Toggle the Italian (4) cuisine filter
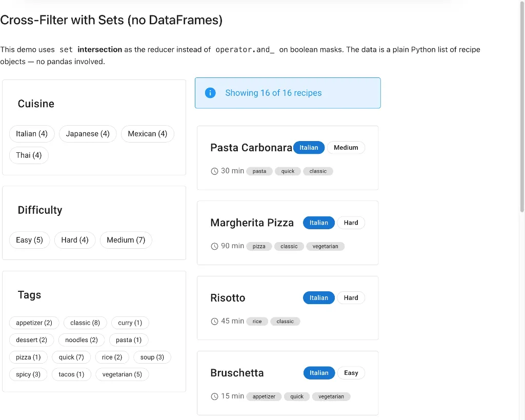525x420 pixels. point(32,134)
